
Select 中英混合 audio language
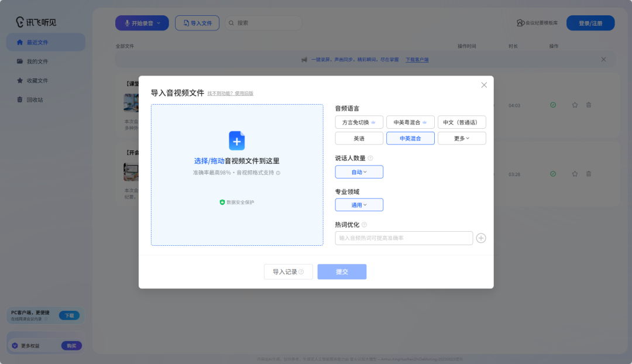click(x=410, y=138)
